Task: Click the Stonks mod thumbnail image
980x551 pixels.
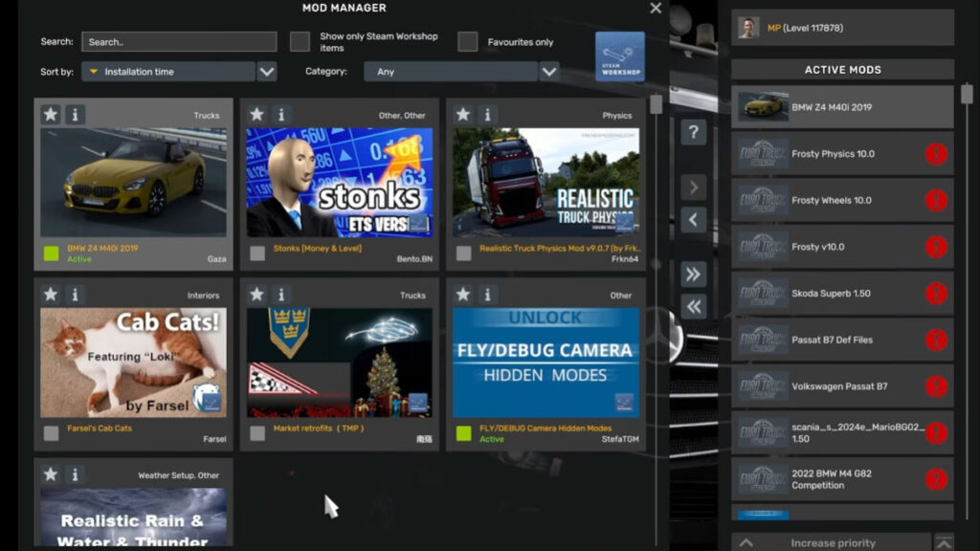Action: point(340,183)
